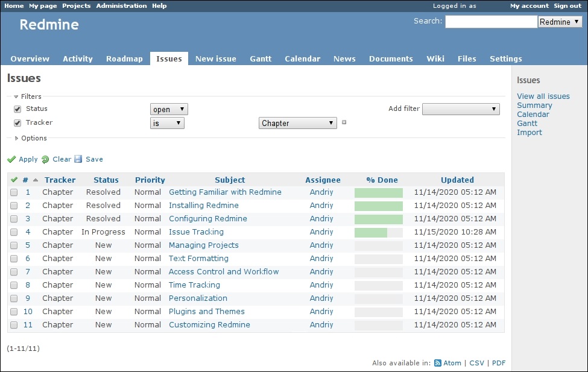Image resolution: width=588 pixels, height=372 pixels.
Task: Click the green Apply checkmark icon
Action: click(11, 159)
